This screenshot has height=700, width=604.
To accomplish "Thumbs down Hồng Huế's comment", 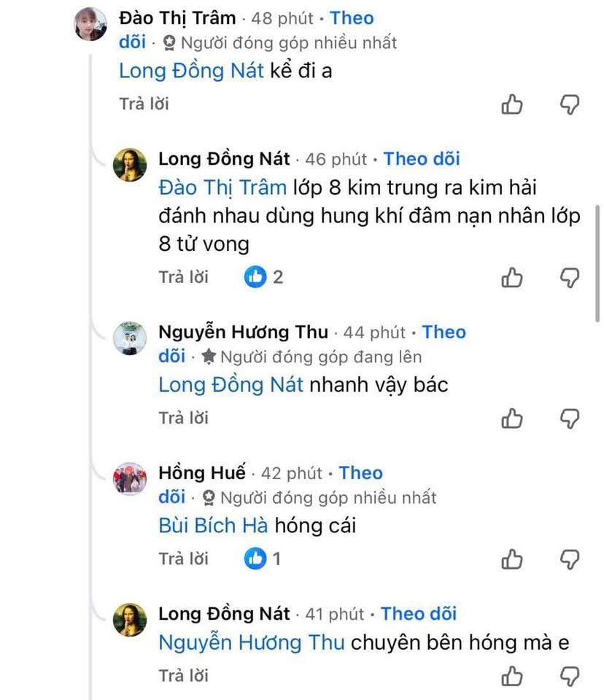I will point(569,559).
